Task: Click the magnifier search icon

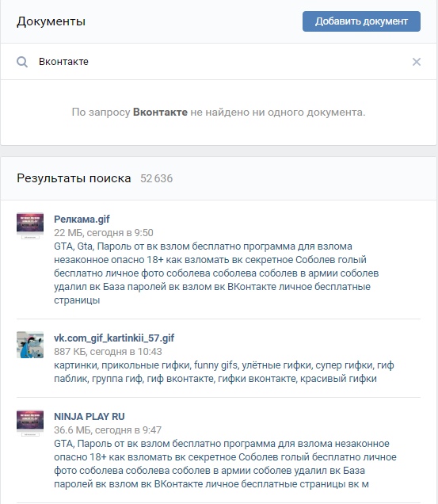Action: coord(22,62)
